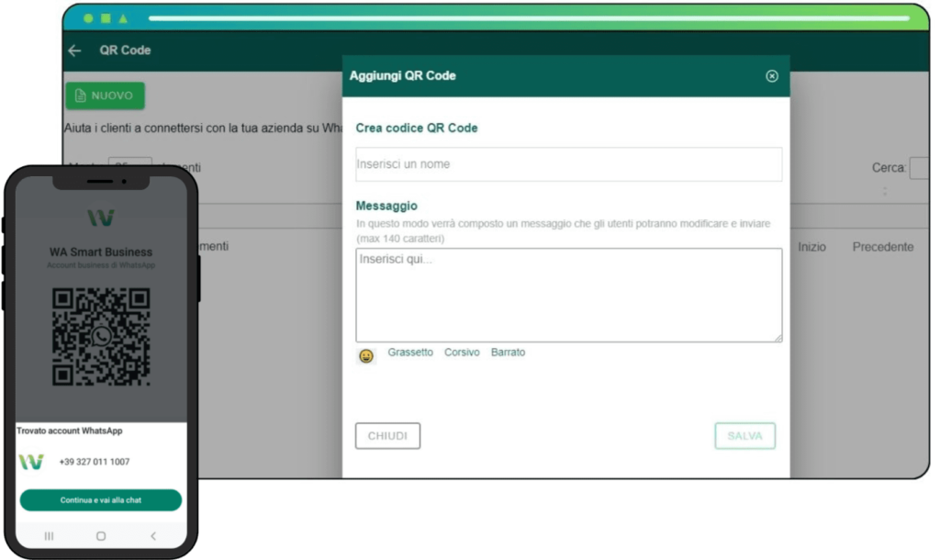Click the 'Crea codice QR Code' heading
The width and height of the screenshot is (940, 560).
click(417, 129)
